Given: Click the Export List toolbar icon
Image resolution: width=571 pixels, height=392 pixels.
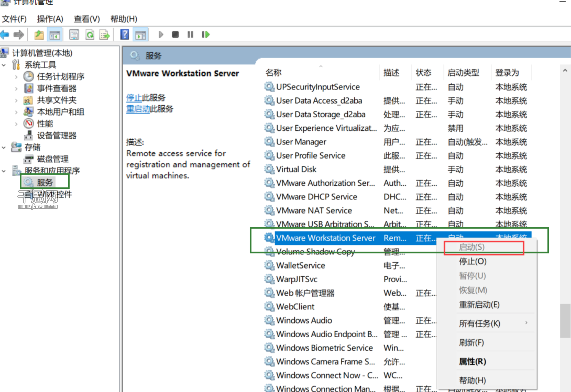Looking at the screenshot, I should [105, 35].
